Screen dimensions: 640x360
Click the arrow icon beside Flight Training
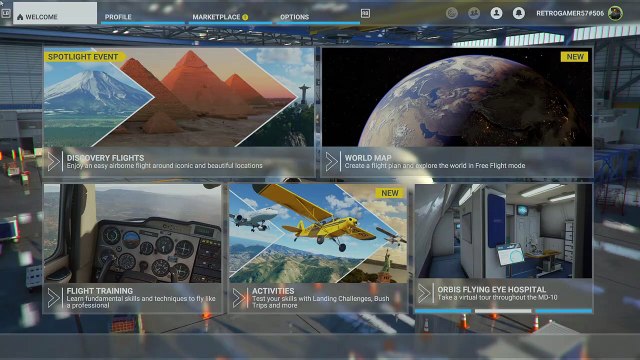click(53, 298)
